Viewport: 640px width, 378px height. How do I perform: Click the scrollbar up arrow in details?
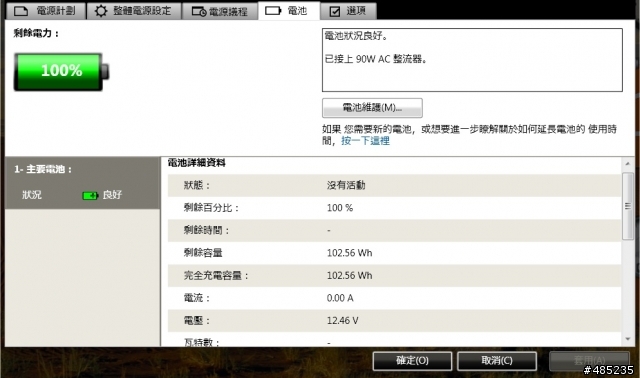point(628,164)
